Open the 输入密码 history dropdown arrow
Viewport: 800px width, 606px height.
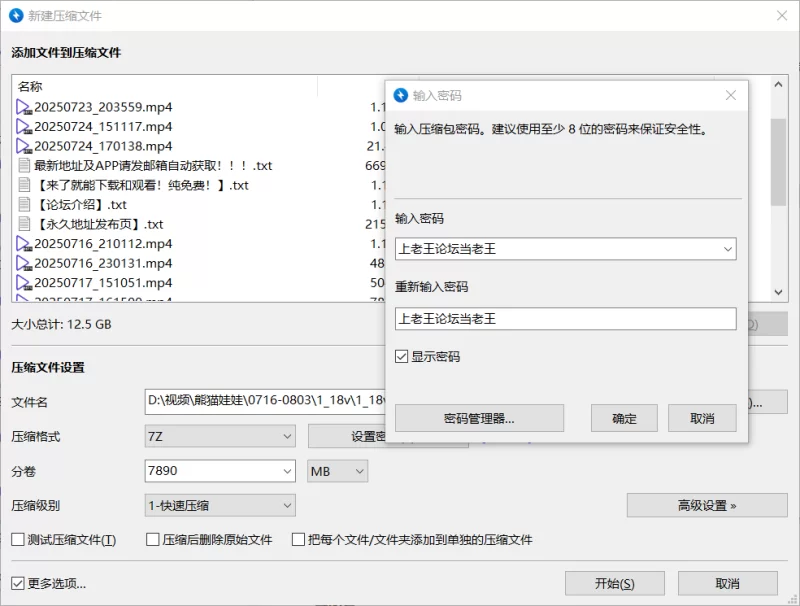728,249
